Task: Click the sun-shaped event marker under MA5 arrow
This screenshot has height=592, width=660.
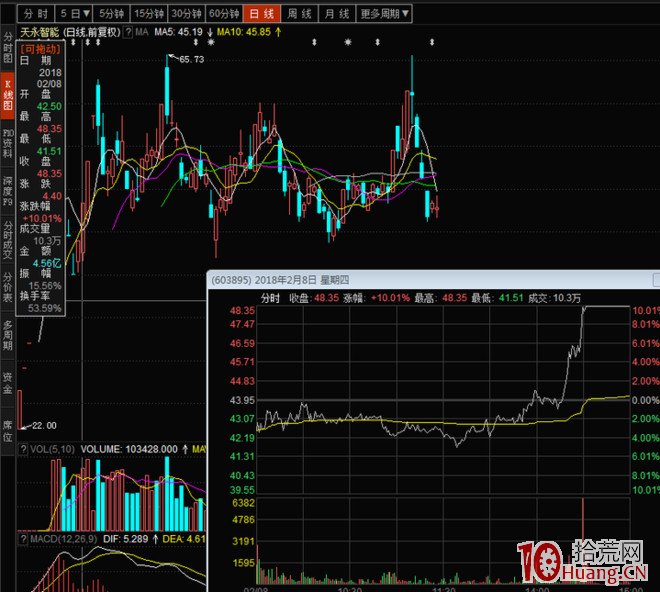Action: (x=211, y=42)
